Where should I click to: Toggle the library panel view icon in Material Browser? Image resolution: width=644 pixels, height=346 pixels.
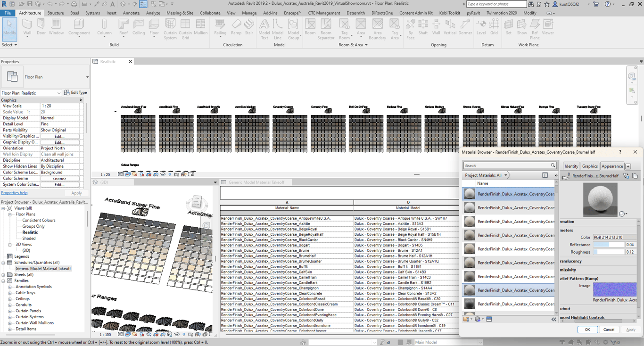(x=545, y=175)
